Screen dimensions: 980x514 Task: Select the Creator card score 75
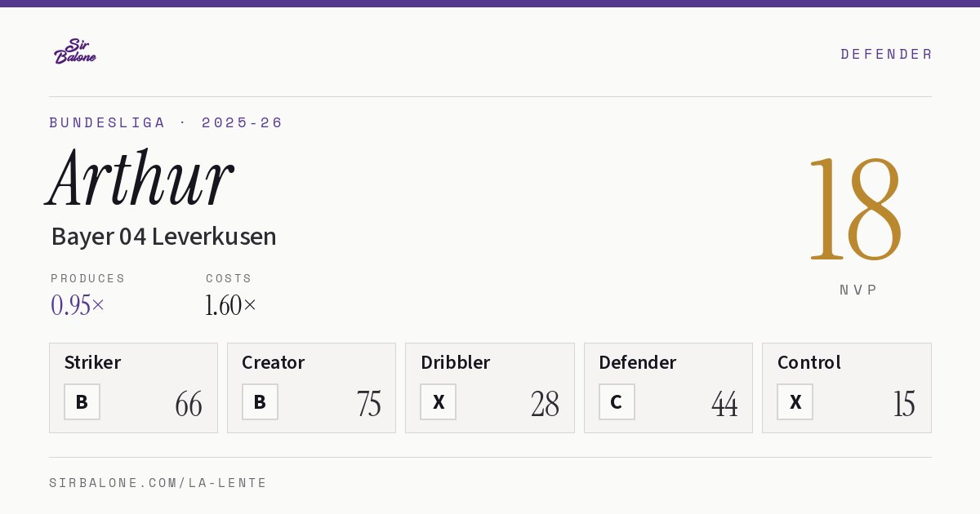[x=368, y=404]
